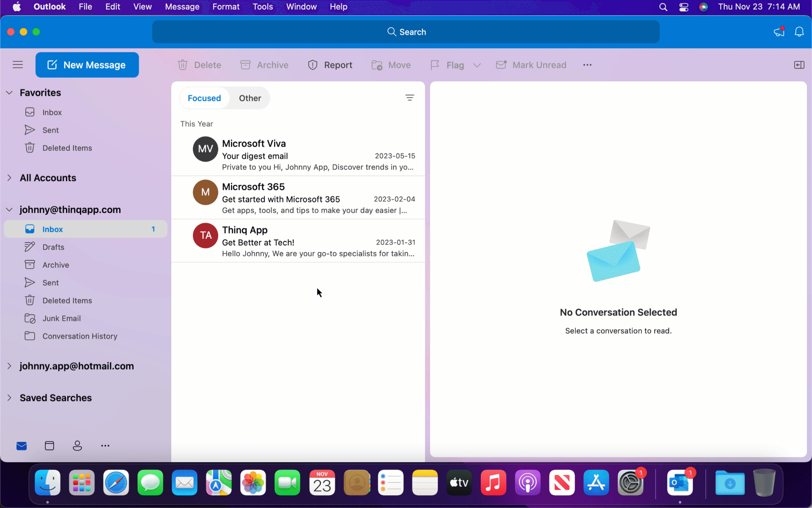
Task: Switch to People view icon
Action: pyautogui.click(x=77, y=446)
